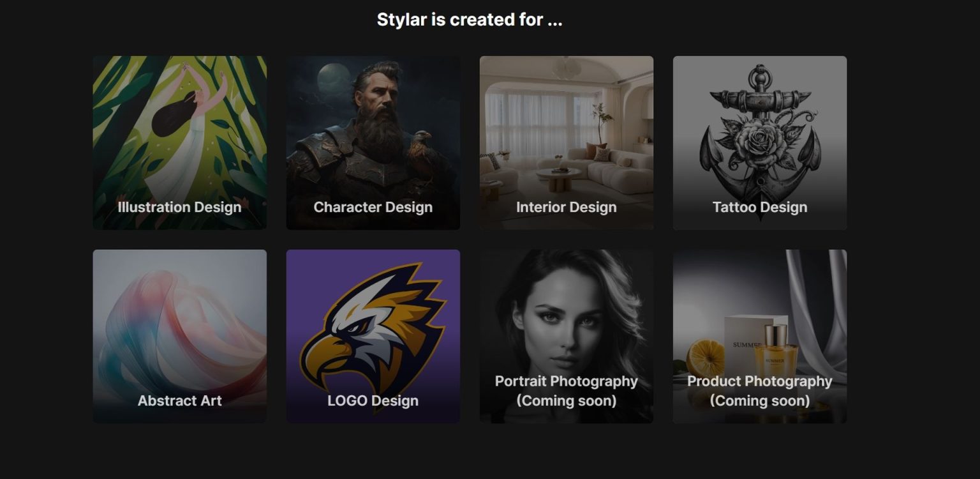Click the Stylar is created for heading
980x479 pixels.
click(470, 20)
